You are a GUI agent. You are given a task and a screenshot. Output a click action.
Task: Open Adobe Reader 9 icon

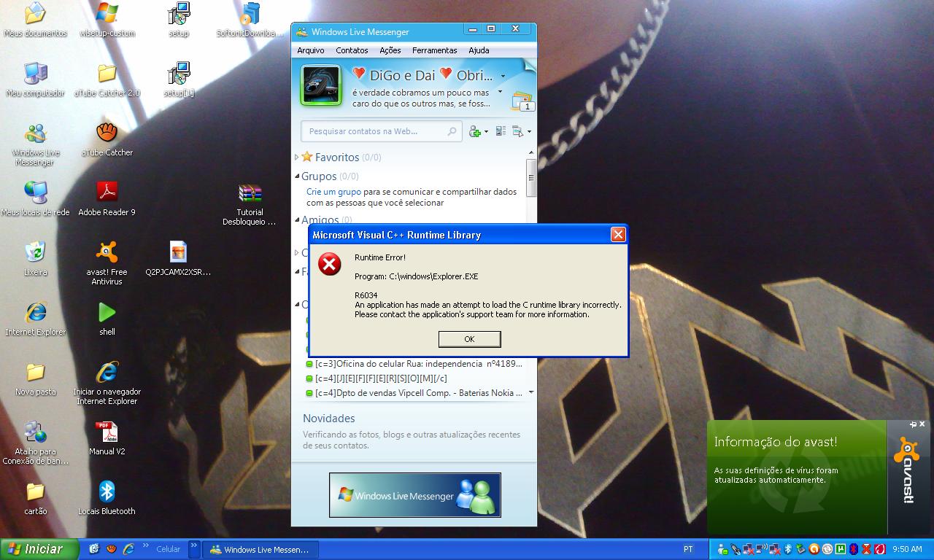[107, 200]
